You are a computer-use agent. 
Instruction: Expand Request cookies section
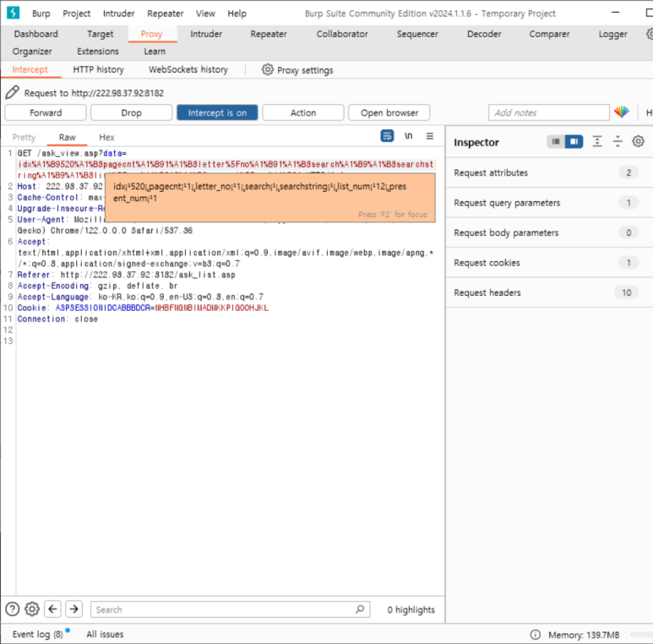coord(549,263)
